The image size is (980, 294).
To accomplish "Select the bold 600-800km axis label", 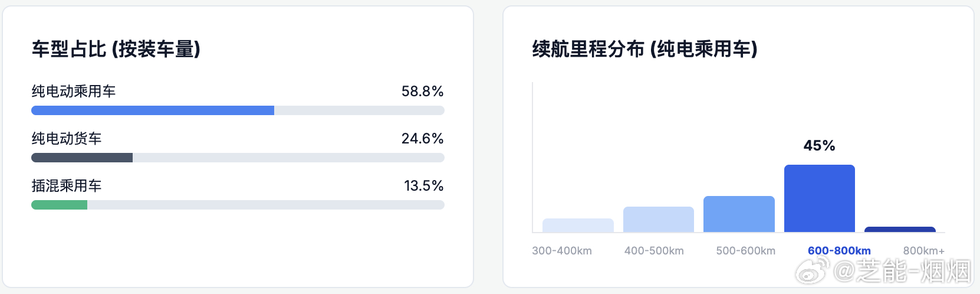I will [839, 251].
